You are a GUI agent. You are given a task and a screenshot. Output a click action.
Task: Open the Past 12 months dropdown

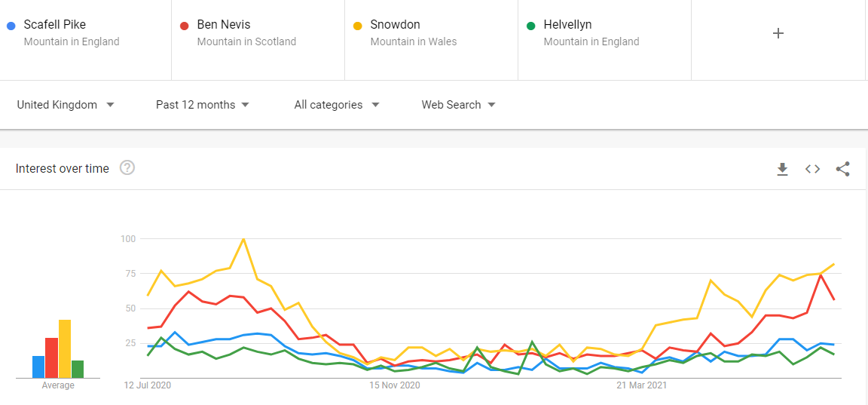click(202, 105)
